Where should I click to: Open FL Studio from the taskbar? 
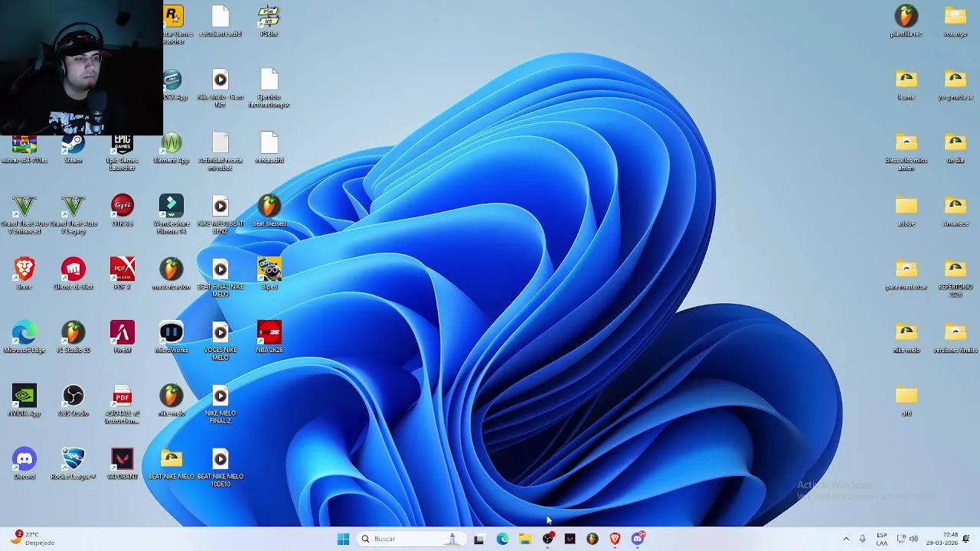tap(592, 539)
